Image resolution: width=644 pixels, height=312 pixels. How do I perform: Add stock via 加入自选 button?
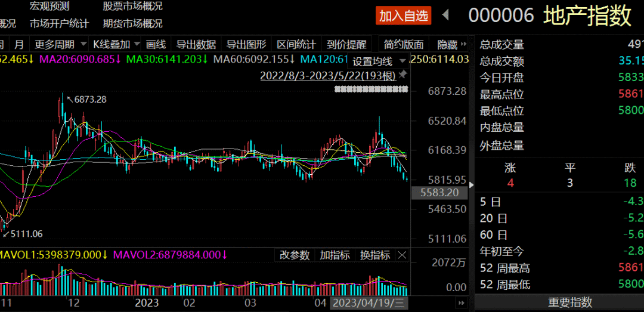[404, 16]
